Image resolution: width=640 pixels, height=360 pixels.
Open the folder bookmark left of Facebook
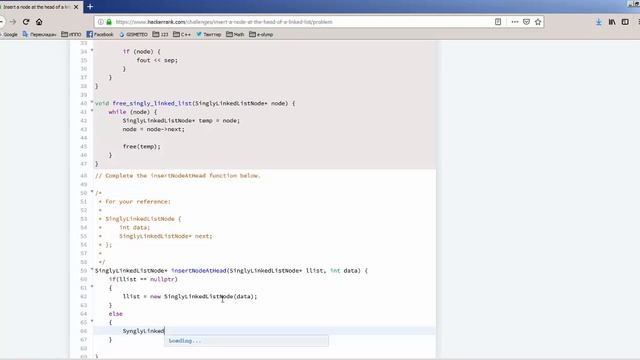pyautogui.click(x=71, y=35)
